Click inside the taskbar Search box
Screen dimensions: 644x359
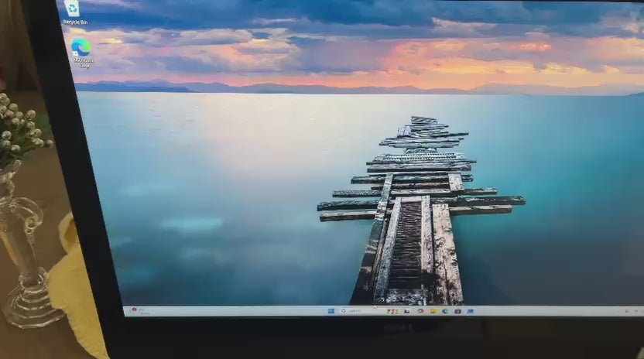click(x=358, y=311)
